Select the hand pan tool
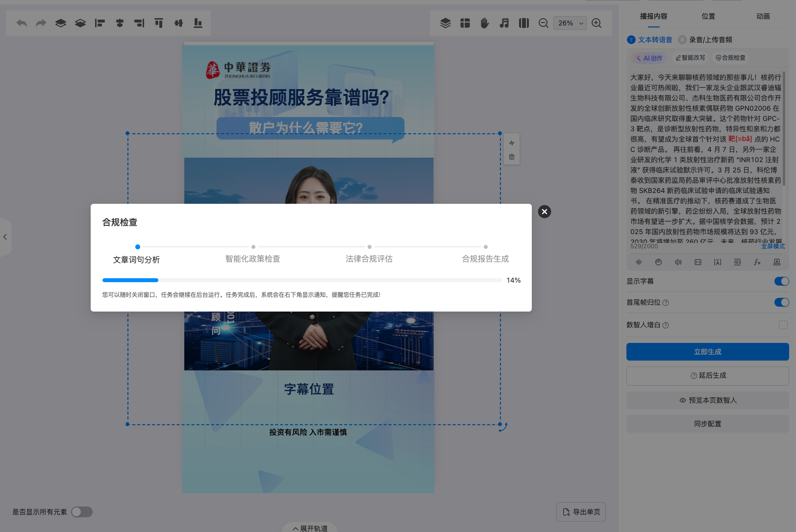 pos(485,23)
